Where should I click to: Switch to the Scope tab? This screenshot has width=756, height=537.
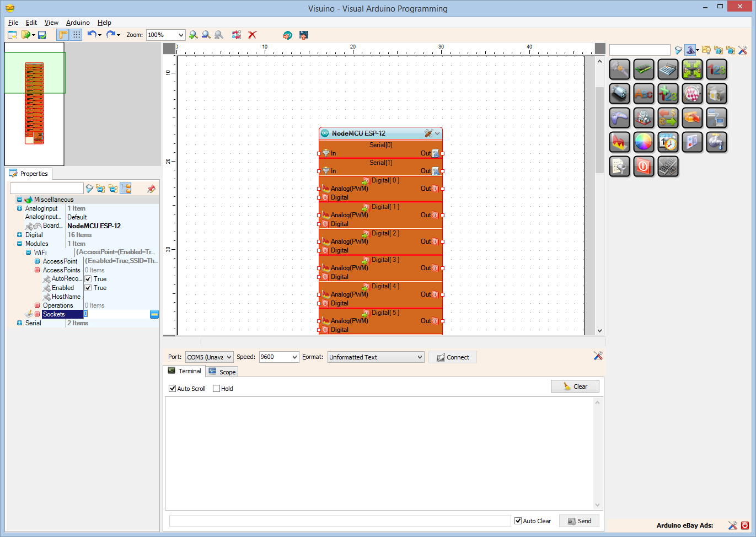coord(222,372)
